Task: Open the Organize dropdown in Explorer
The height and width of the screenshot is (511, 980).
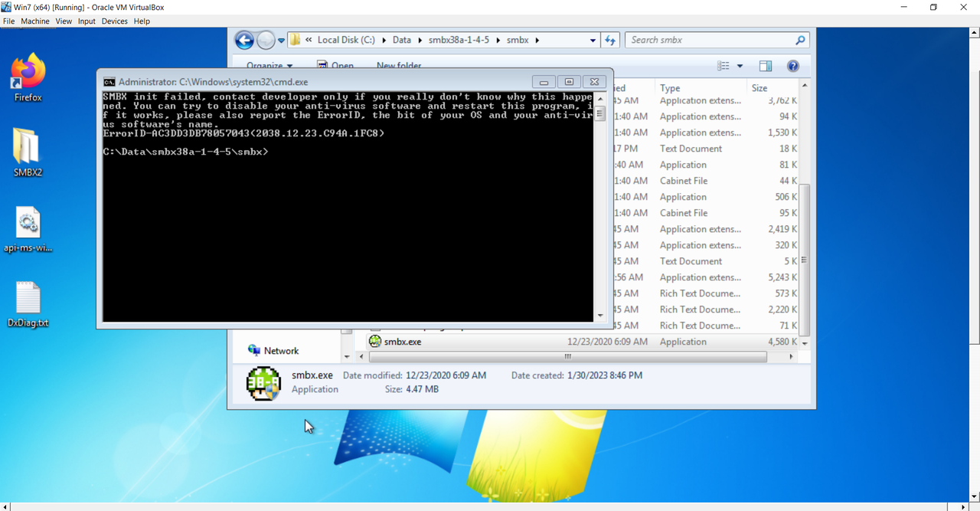Action: (269, 66)
